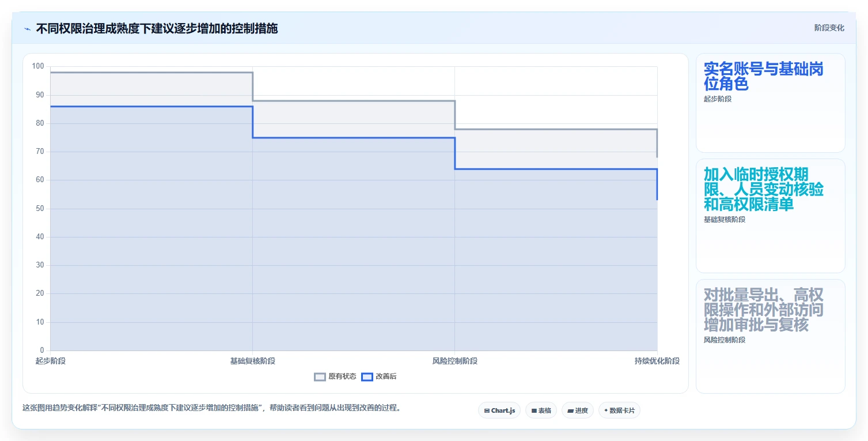868x441 pixels.
Task: Open the 对批量导出、高权限操作 card
Action: click(x=771, y=336)
